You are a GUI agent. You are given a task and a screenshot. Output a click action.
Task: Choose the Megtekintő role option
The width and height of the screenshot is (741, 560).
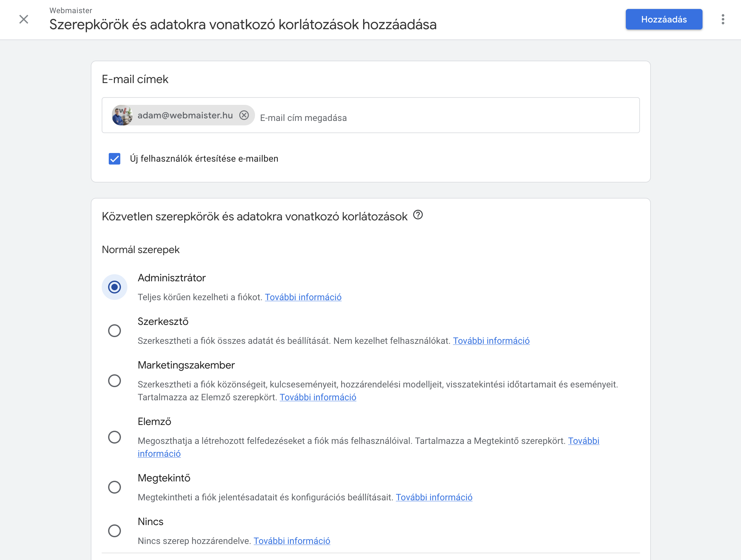[x=115, y=487]
